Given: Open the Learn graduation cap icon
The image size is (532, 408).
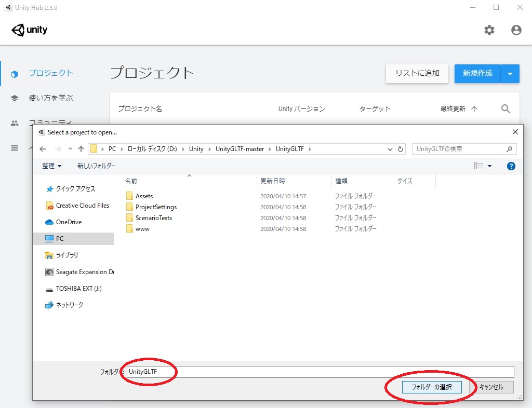Looking at the screenshot, I should pos(15,98).
